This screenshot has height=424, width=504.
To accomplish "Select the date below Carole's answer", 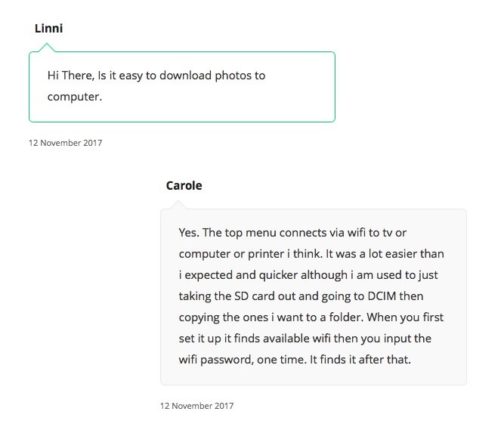I will click(x=196, y=406).
